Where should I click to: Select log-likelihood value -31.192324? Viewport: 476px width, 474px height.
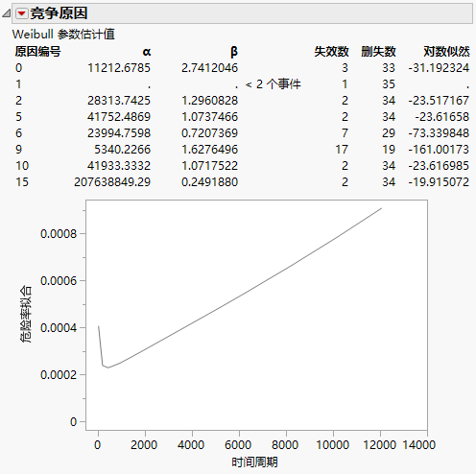439,68
